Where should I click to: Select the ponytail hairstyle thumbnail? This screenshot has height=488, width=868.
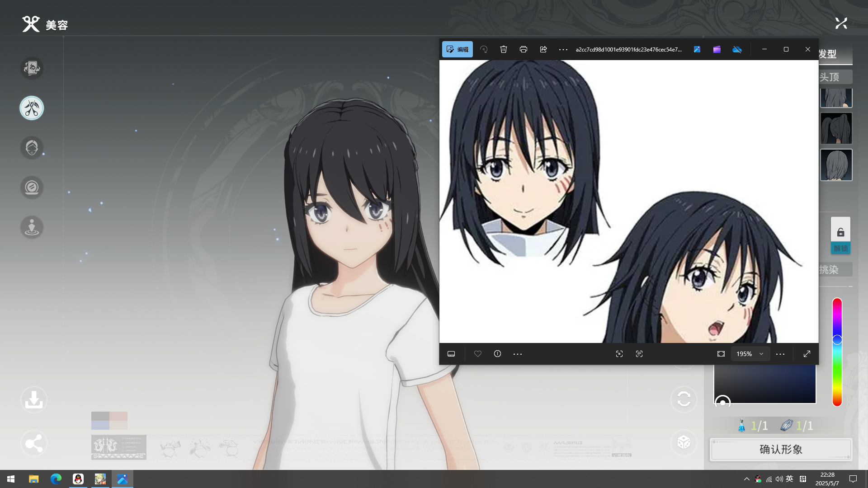point(836,128)
